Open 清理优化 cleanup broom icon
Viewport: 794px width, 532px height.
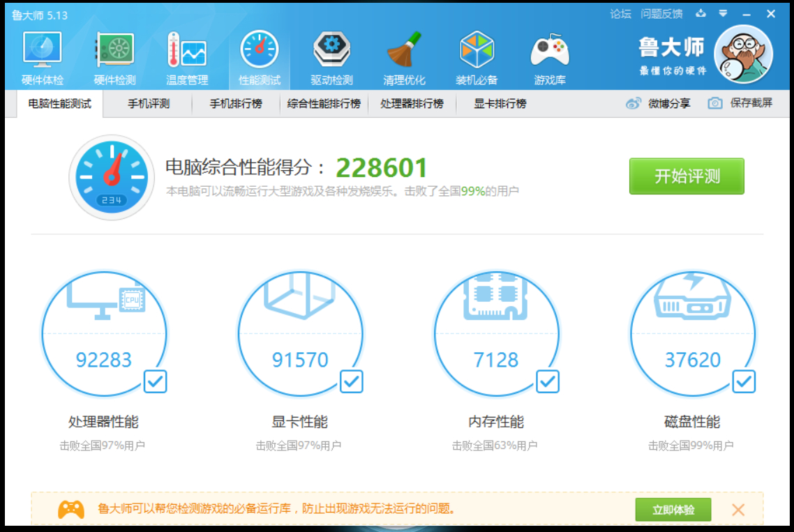point(404,58)
